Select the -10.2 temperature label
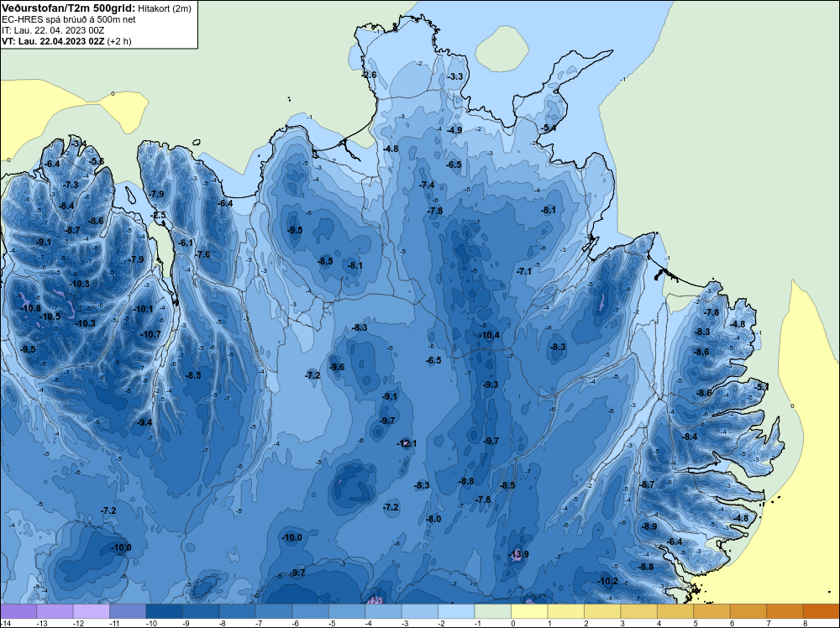The width and height of the screenshot is (840, 628). [607, 582]
